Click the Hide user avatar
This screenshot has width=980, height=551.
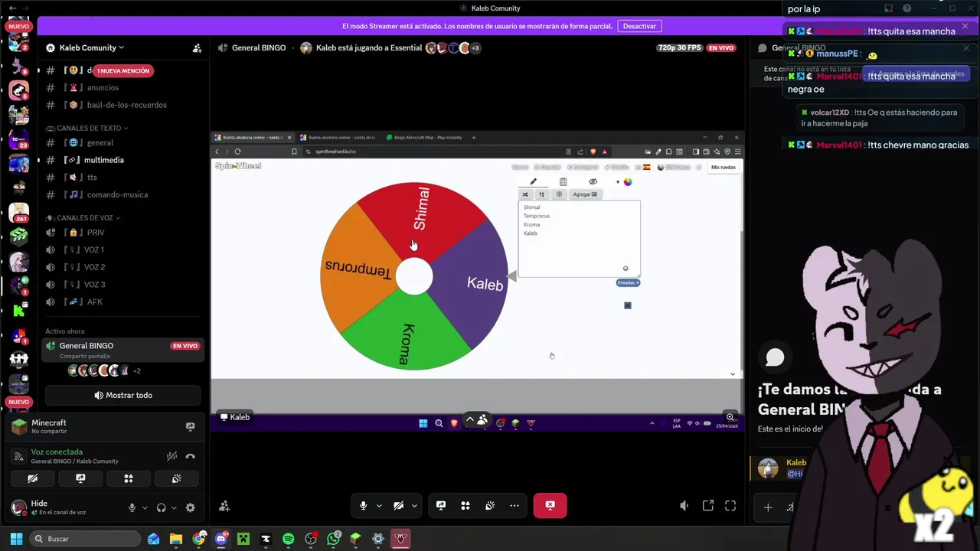click(x=18, y=507)
